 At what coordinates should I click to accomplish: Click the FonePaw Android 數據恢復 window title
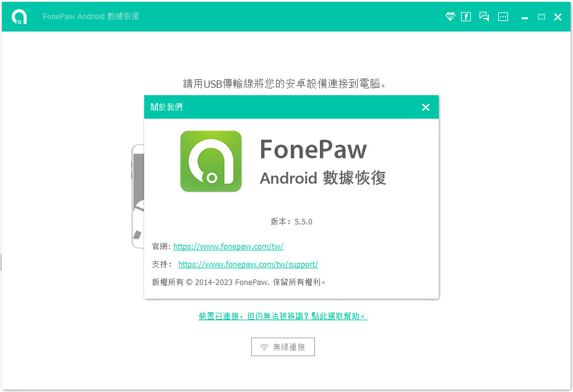(90, 17)
